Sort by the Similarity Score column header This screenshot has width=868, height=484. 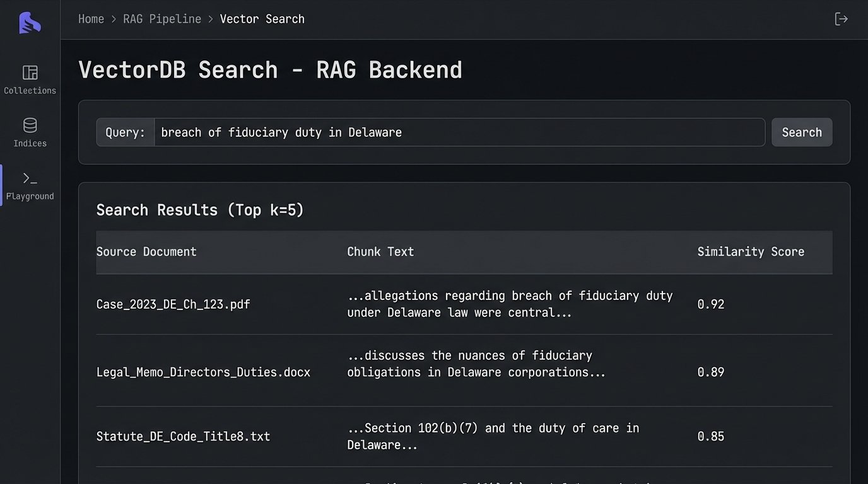751,251
